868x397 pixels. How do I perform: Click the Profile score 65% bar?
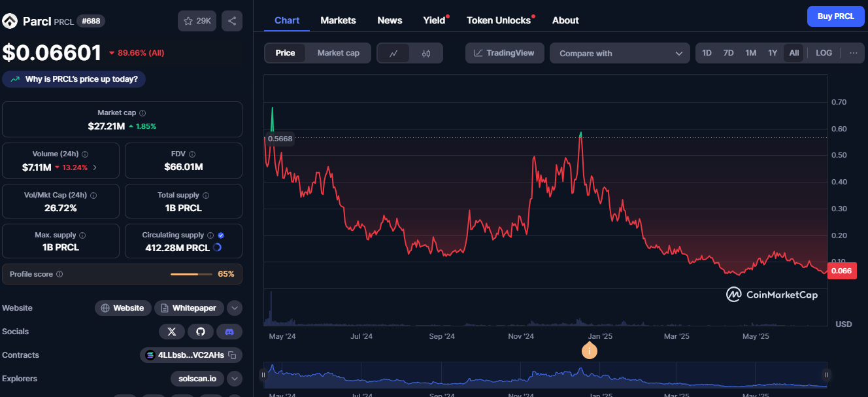pyautogui.click(x=192, y=274)
